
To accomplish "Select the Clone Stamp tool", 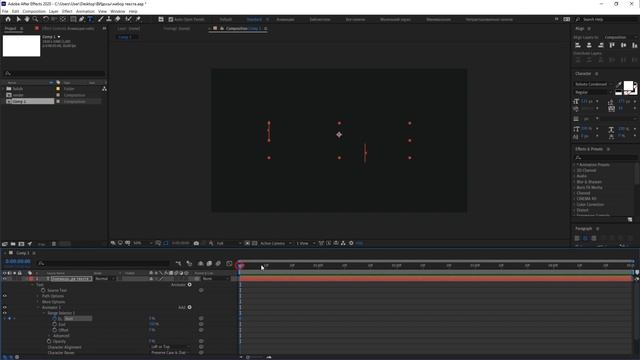I will point(109,19).
